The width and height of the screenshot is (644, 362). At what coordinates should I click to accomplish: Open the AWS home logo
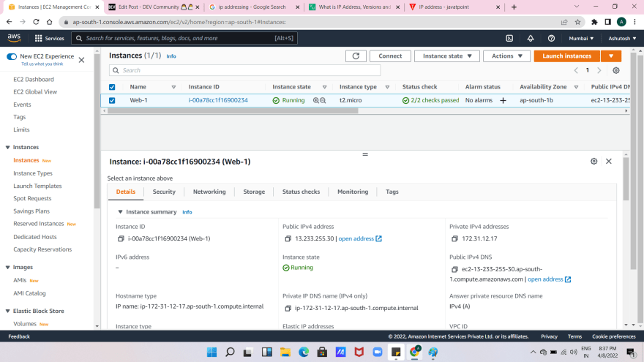tap(14, 38)
